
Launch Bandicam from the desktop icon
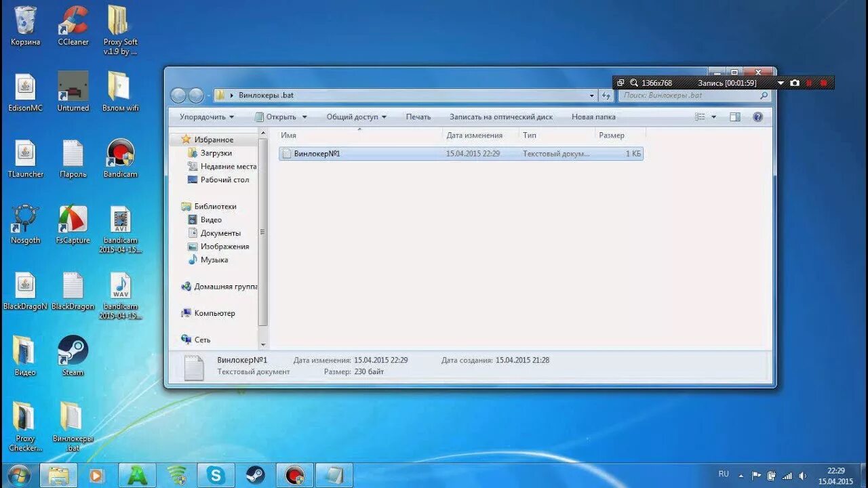click(x=120, y=159)
